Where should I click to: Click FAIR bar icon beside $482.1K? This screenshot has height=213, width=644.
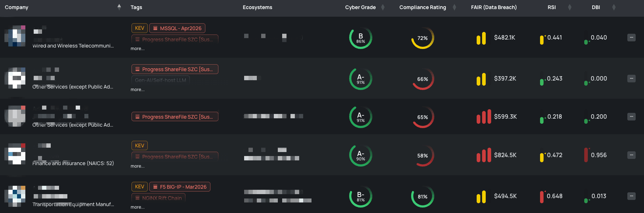[481, 38]
